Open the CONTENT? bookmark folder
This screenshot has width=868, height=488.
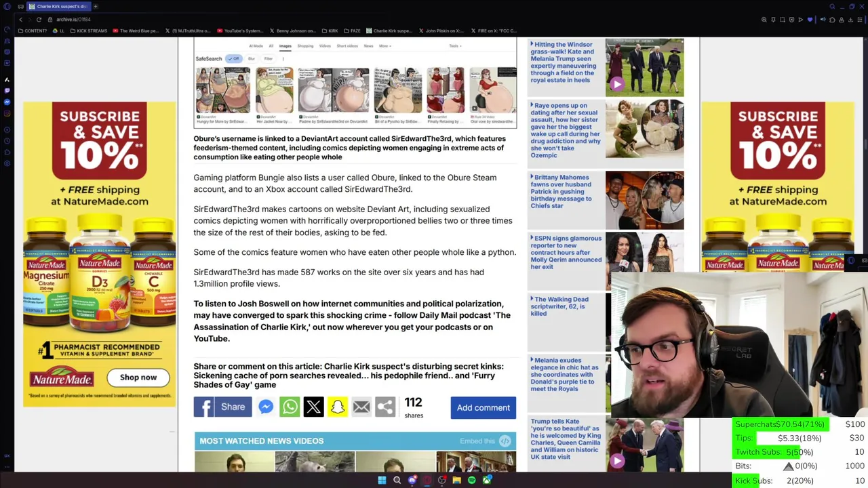(x=32, y=30)
